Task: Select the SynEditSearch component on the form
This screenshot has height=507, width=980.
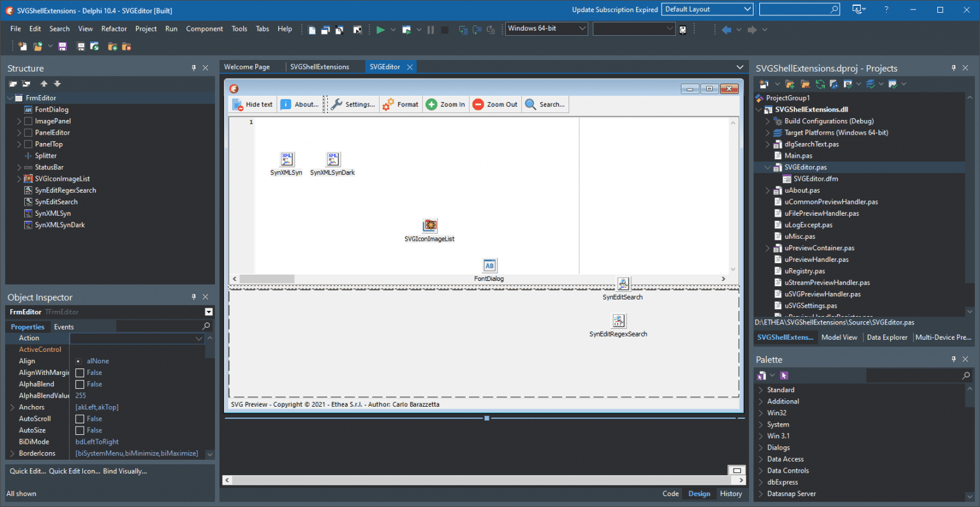Action: pyautogui.click(x=623, y=284)
